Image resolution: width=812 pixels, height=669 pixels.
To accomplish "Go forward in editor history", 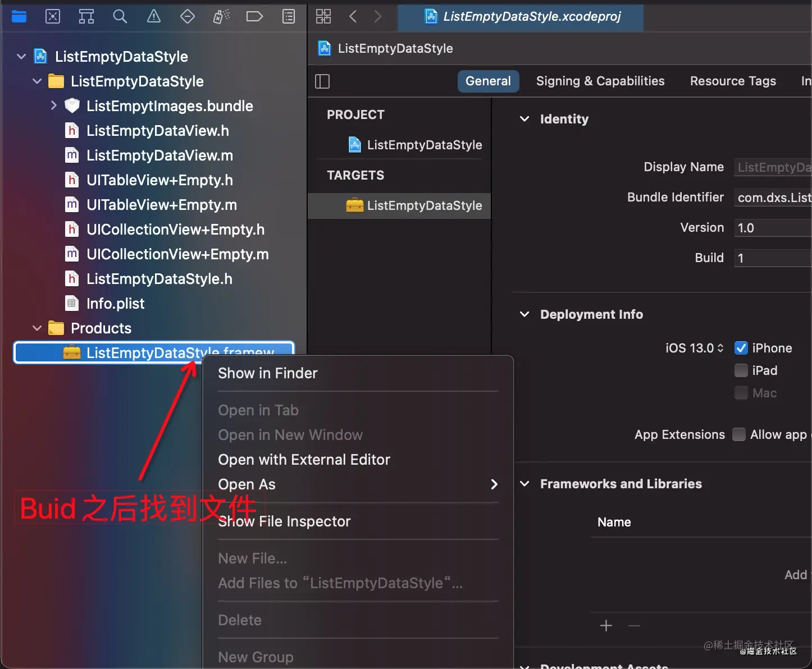I will (x=378, y=16).
